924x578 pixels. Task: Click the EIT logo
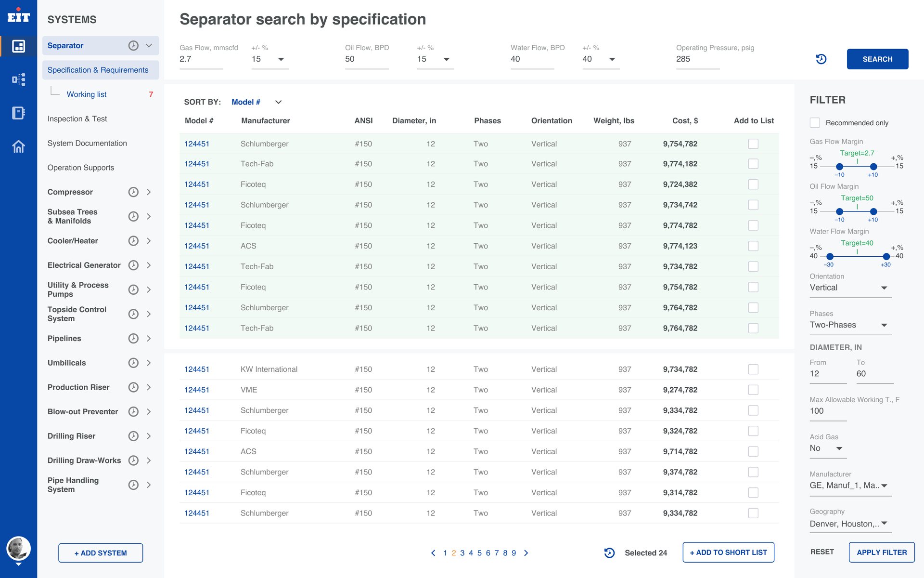tap(18, 16)
